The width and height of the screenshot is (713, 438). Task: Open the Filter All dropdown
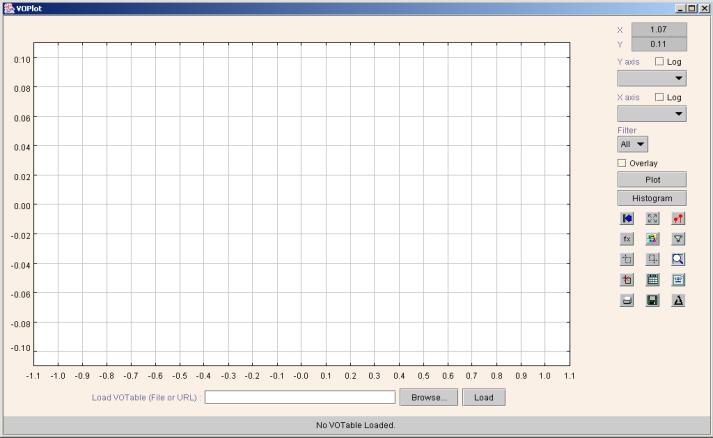633,144
